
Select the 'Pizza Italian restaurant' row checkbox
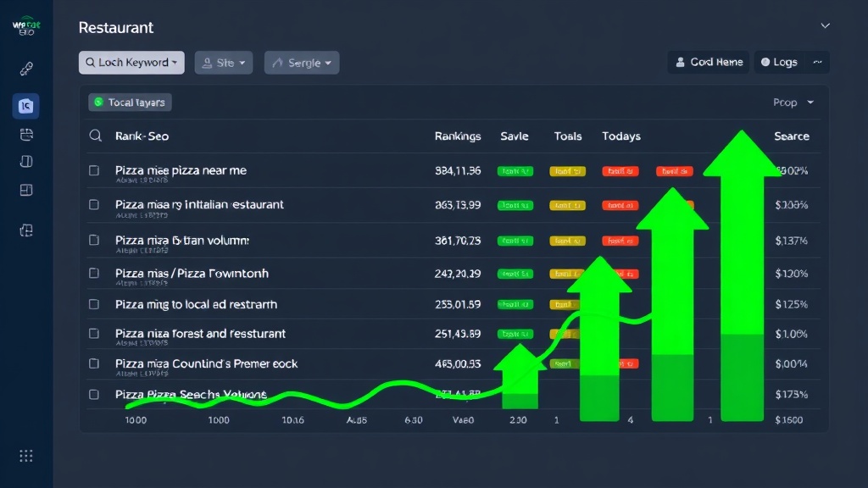coord(94,204)
